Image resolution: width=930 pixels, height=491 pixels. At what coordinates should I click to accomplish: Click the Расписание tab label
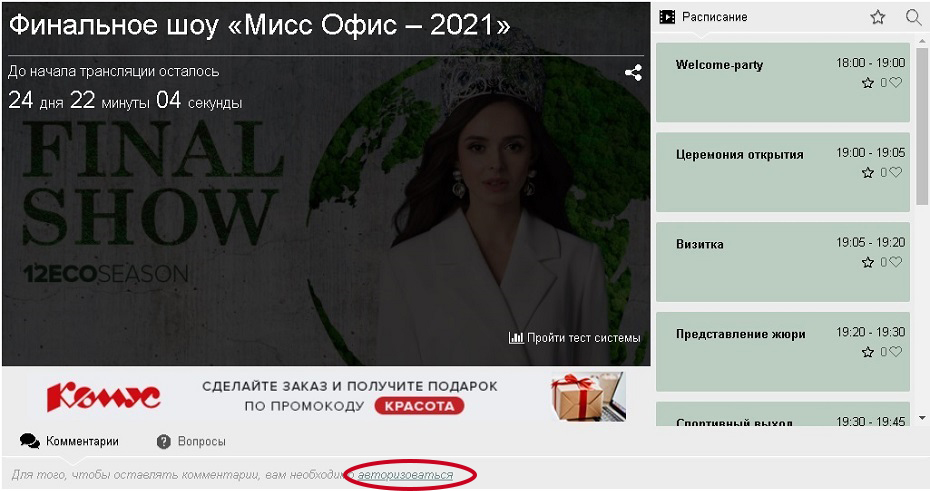click(715, 17)
